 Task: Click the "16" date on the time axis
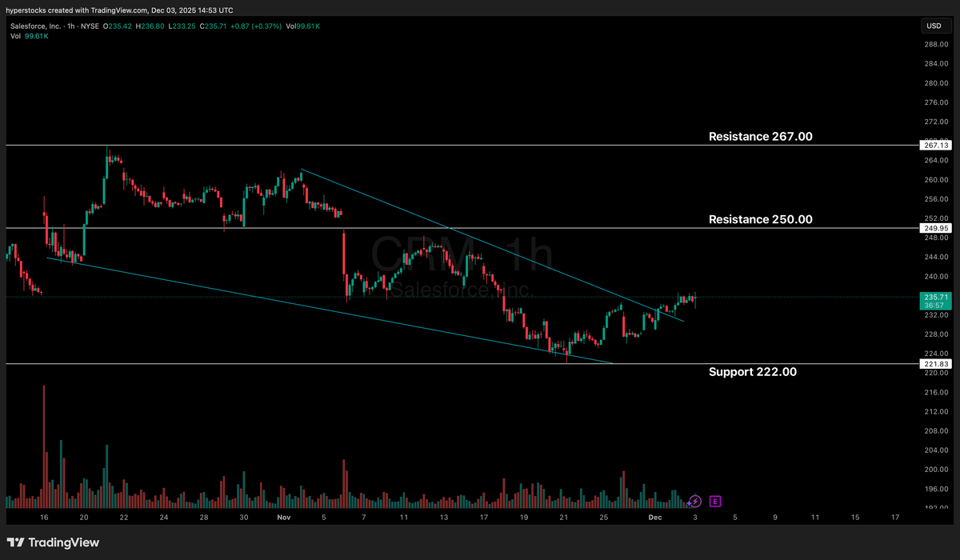click(x=44, y=518)
